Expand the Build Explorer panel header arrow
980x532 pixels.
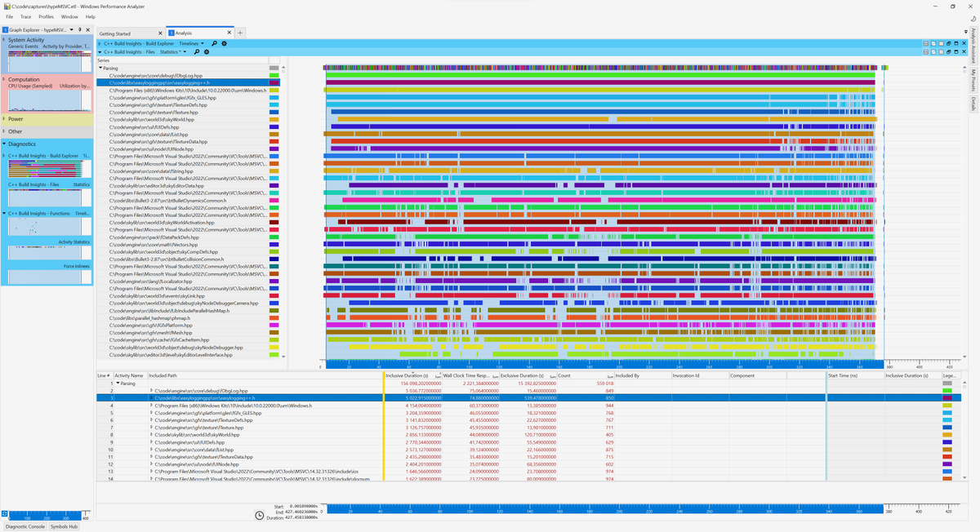[100, 43]
